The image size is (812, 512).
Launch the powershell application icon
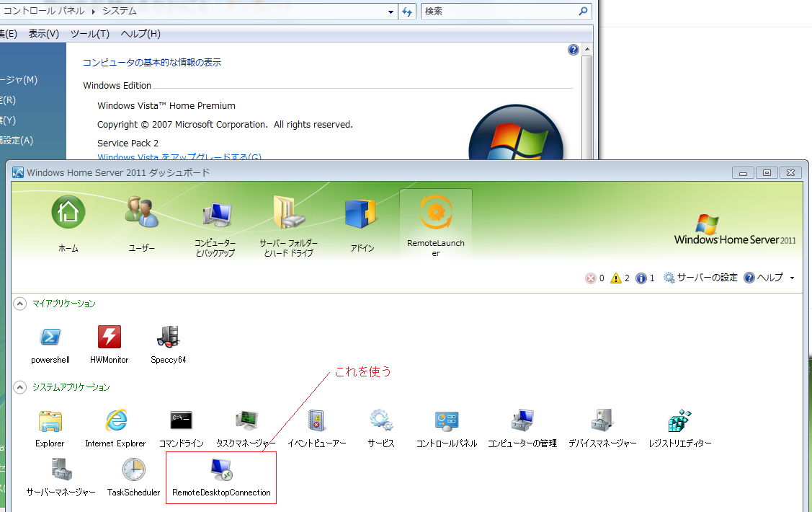(50, 345)
